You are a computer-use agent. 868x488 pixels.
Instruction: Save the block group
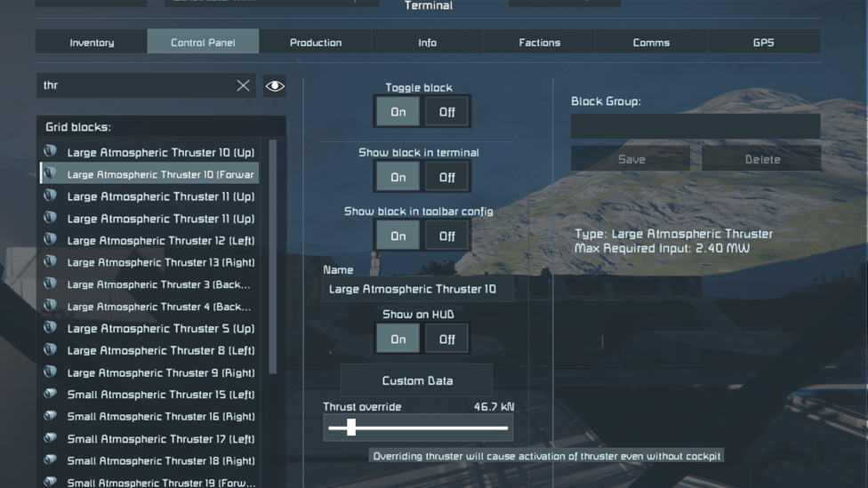pyautogui.click(x=631, y=159)
